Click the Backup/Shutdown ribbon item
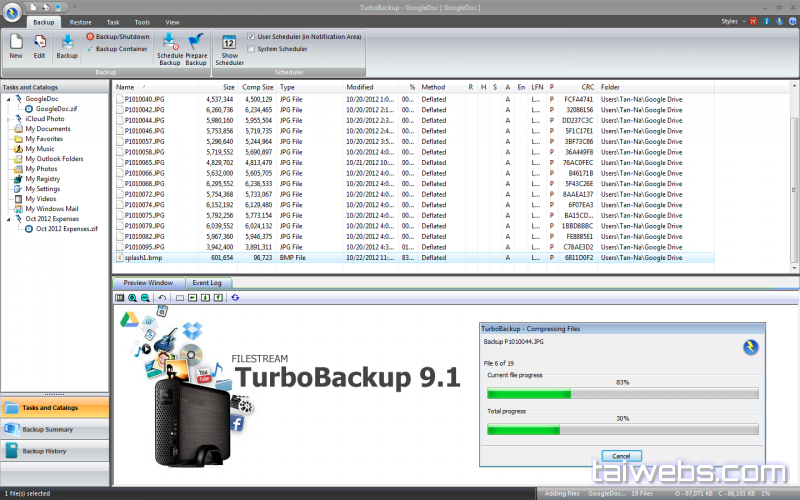The height and width of the screenshot is (500, 800). (x=118, y=36)
